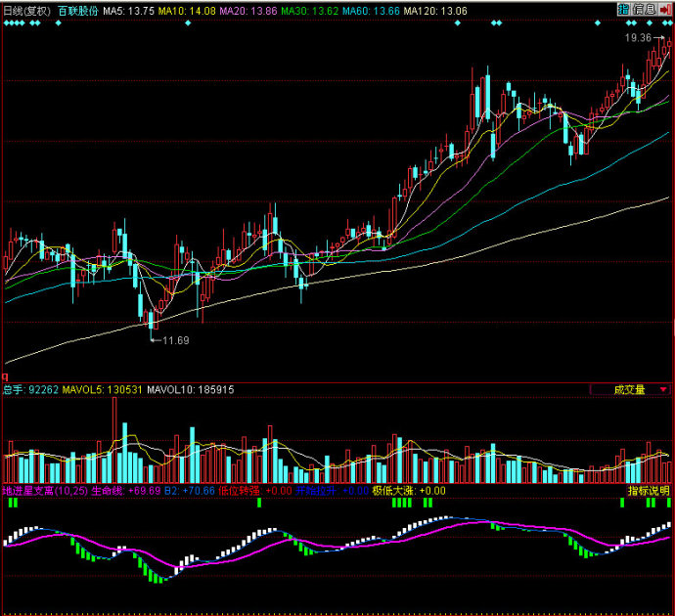The height and width of the screenshot is (616, 675).
Task: Select the MA60: 13.66 moving average label
Action: pyautogui.click(x=371, y=11)
